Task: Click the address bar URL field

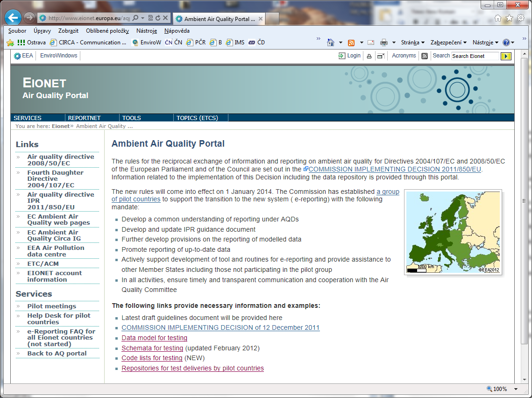Action: point(89,18)
